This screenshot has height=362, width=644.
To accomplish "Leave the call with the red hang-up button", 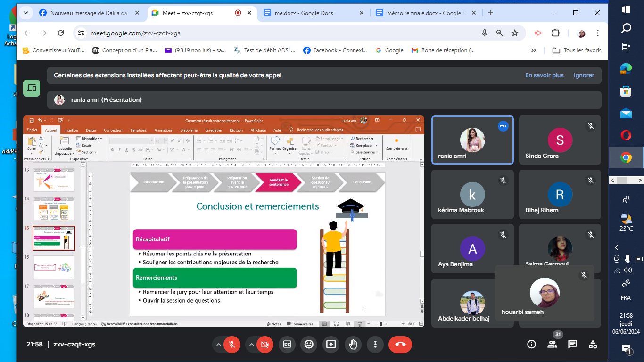I will coord(400,345).
